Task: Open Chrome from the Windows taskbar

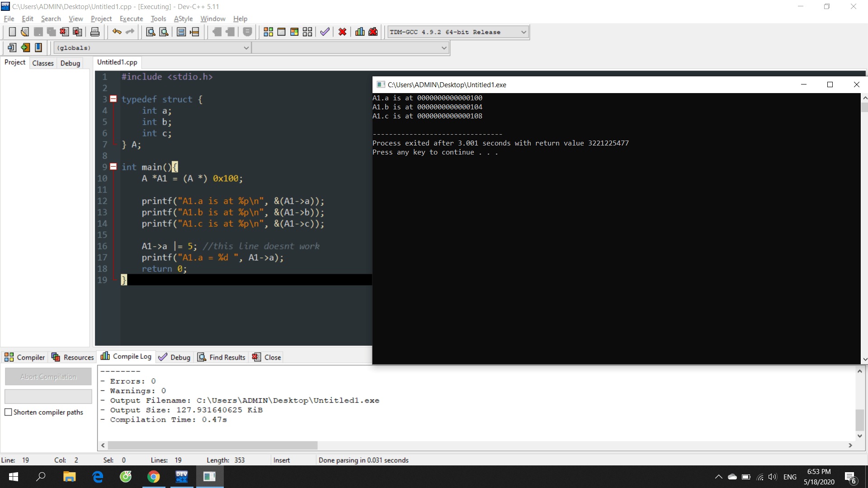Action: click(153, 477)
